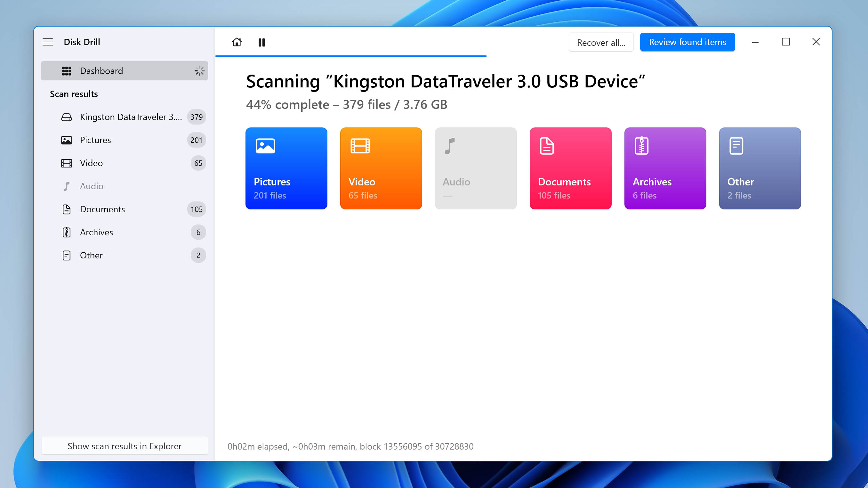Click the sidebar Pictures image icon
This screenshot has width=868, height=488.
66,140
